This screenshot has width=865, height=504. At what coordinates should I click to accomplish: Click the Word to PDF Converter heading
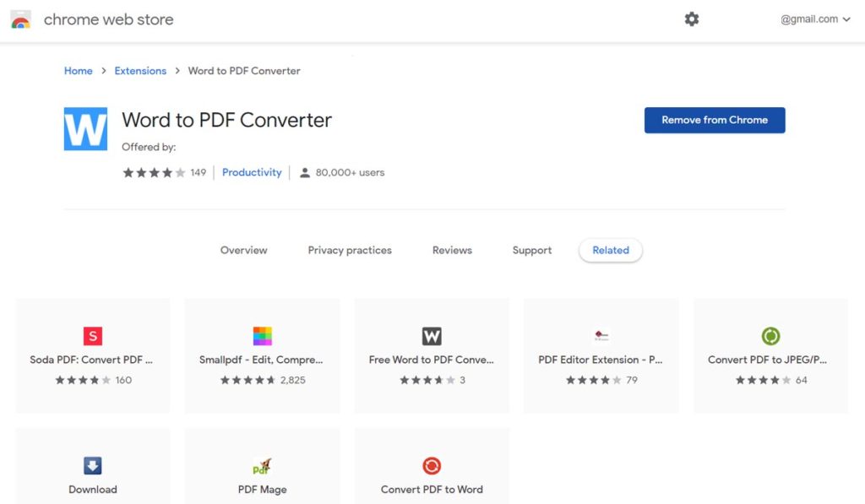[x=226, y=120]
